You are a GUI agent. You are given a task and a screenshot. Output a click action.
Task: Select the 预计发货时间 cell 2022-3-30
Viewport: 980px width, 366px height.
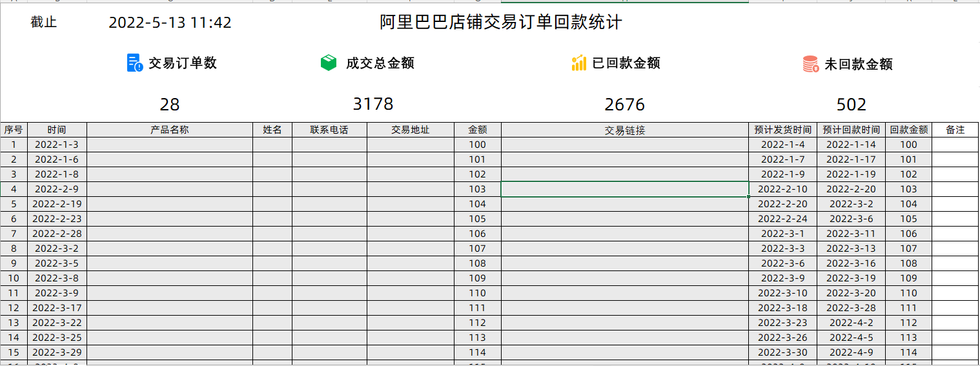783,352
